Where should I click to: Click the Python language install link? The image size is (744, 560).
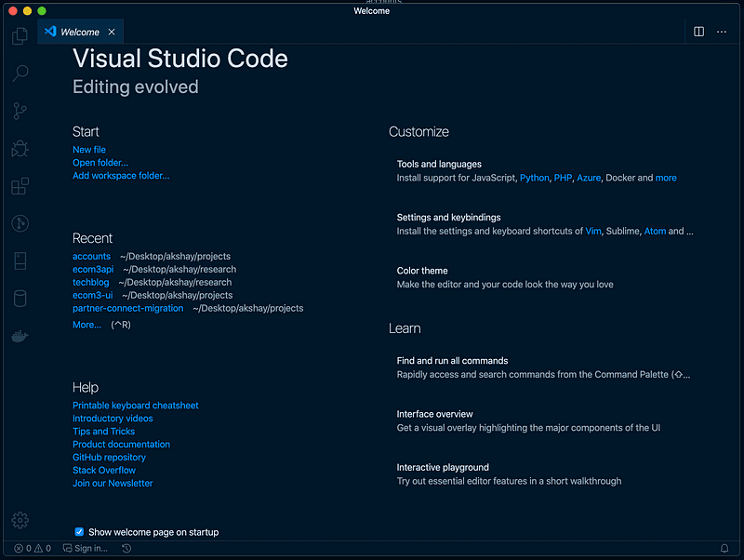pos(534,177)
